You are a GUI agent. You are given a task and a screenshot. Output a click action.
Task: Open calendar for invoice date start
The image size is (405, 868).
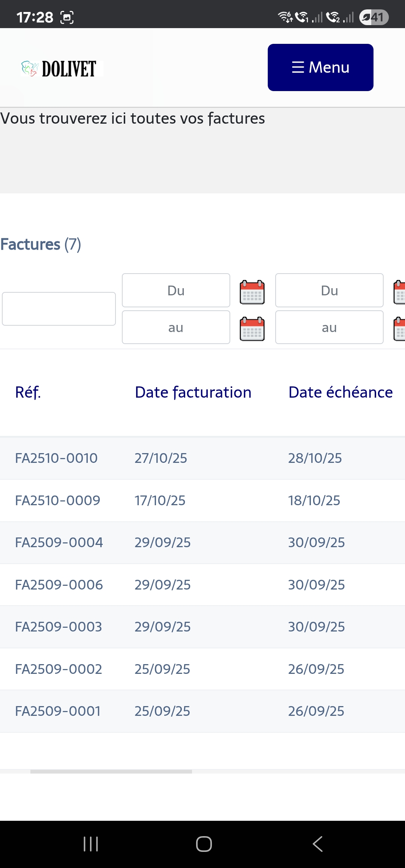pyautogui.click(x=252, y=292)
